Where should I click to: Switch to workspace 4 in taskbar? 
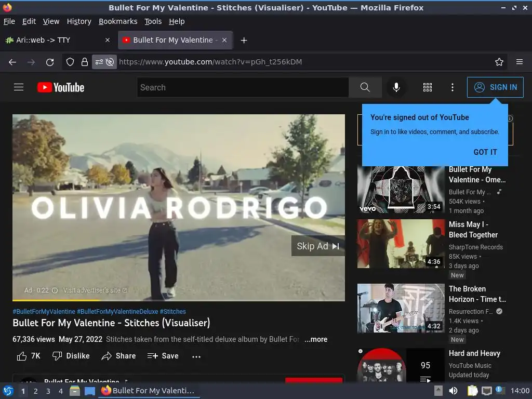coord(61,391)
